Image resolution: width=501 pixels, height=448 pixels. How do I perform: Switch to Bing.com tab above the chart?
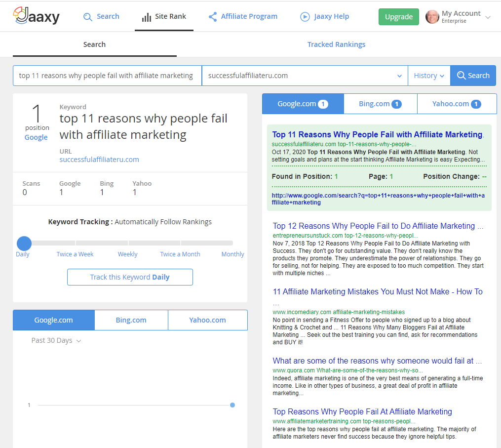(131, 320)
